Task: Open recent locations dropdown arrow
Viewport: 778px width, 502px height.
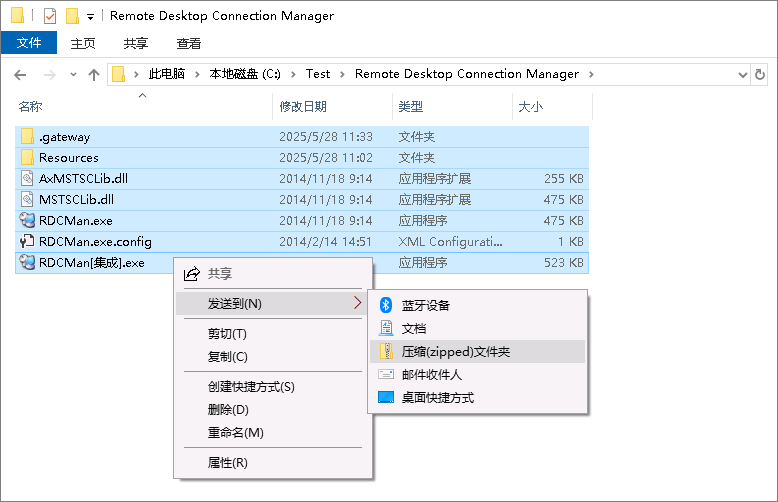Action: (73, 74)
